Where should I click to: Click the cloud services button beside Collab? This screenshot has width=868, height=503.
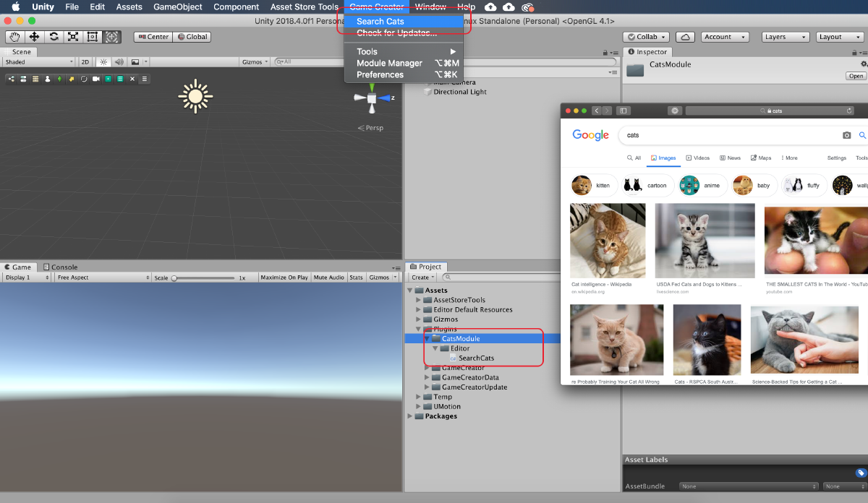pyautogui.click(x=685, y=37)
